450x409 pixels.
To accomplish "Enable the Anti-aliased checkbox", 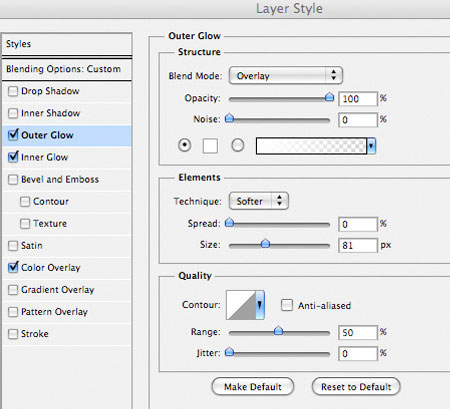I will click(287, 305).
